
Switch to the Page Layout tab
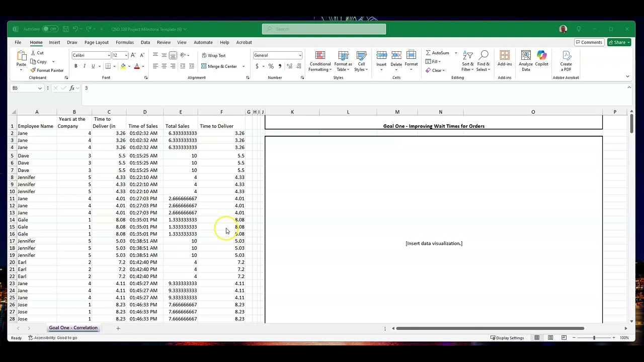[x=97, y=42]
